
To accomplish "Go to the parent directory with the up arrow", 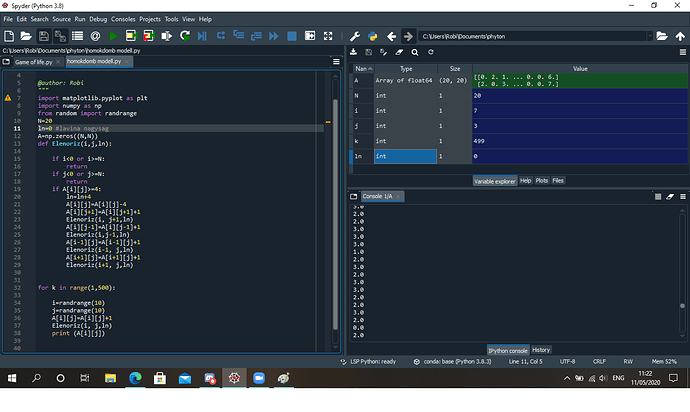I will [x=680, y=36].
